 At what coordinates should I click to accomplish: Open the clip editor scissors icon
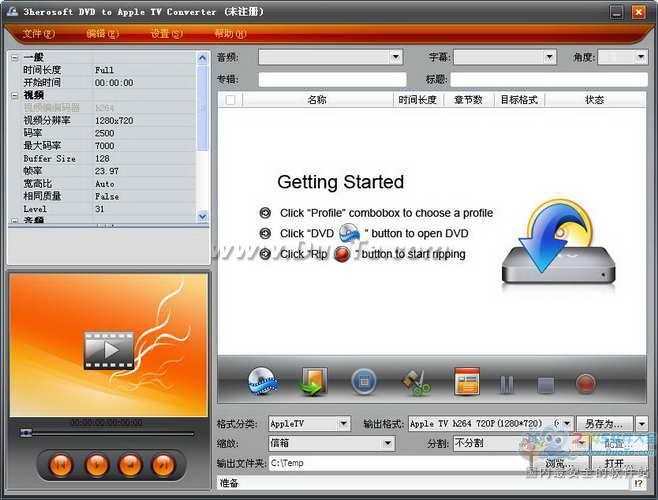(x=415, y=382)
